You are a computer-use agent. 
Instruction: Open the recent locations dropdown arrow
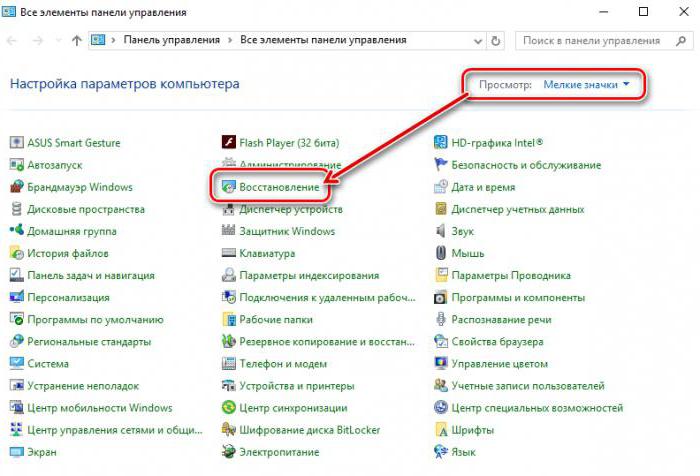coord(58,41)
